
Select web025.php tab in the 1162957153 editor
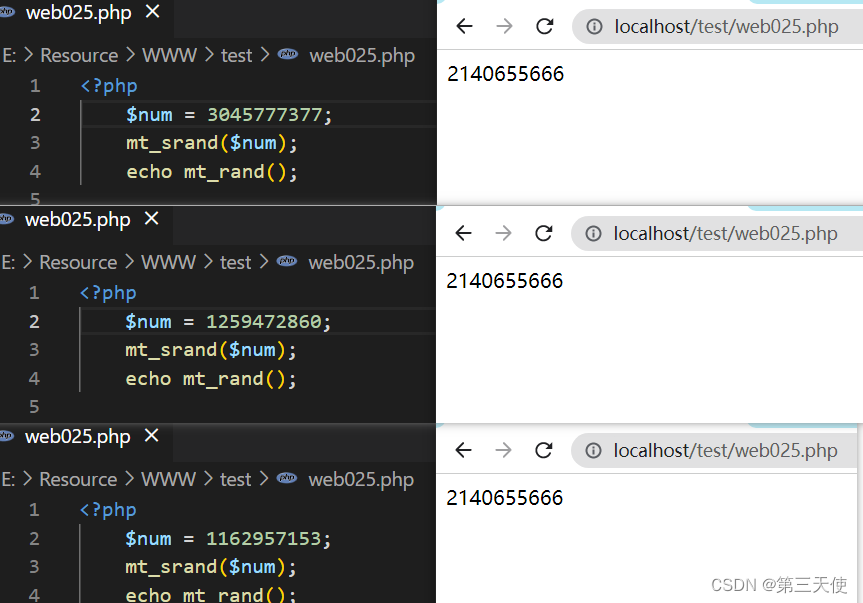tap(78, 436)
